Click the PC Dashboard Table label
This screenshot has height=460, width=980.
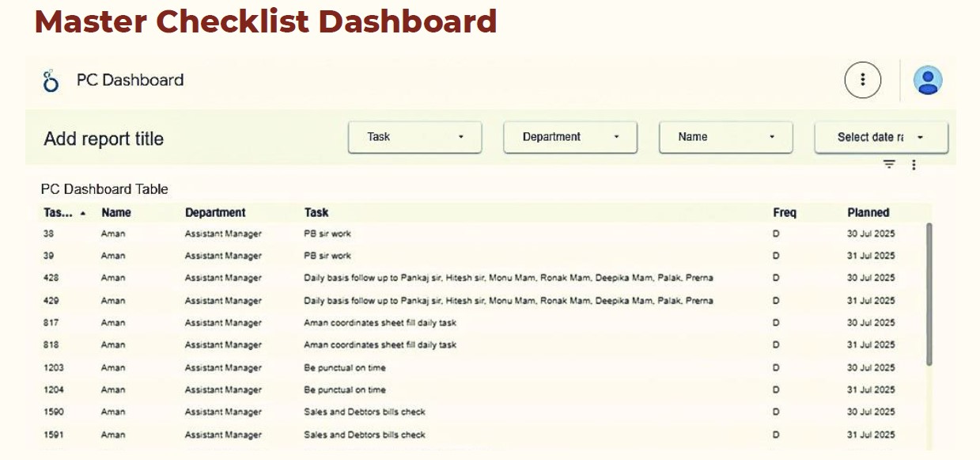tap(105, 189)
